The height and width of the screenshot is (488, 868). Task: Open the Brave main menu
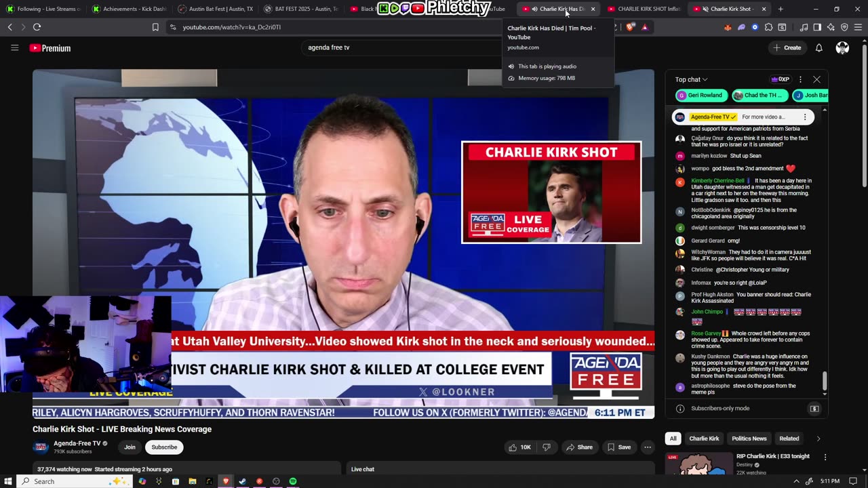point(859,27)
